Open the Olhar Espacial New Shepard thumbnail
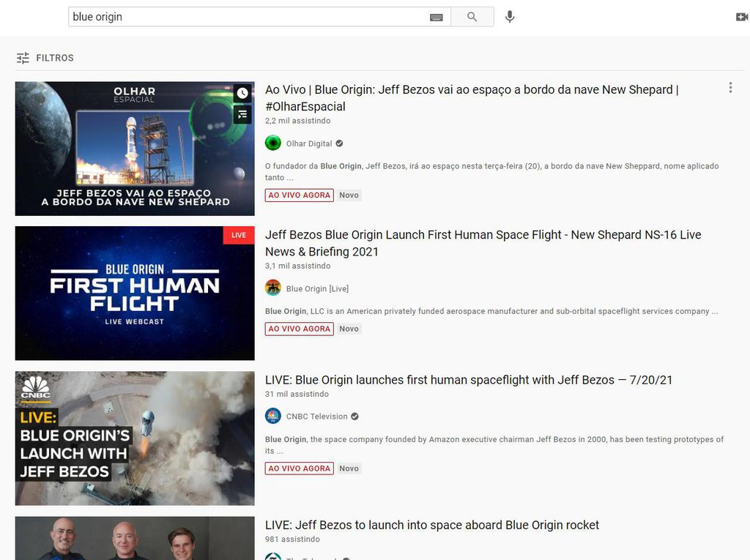 [135, 149]
